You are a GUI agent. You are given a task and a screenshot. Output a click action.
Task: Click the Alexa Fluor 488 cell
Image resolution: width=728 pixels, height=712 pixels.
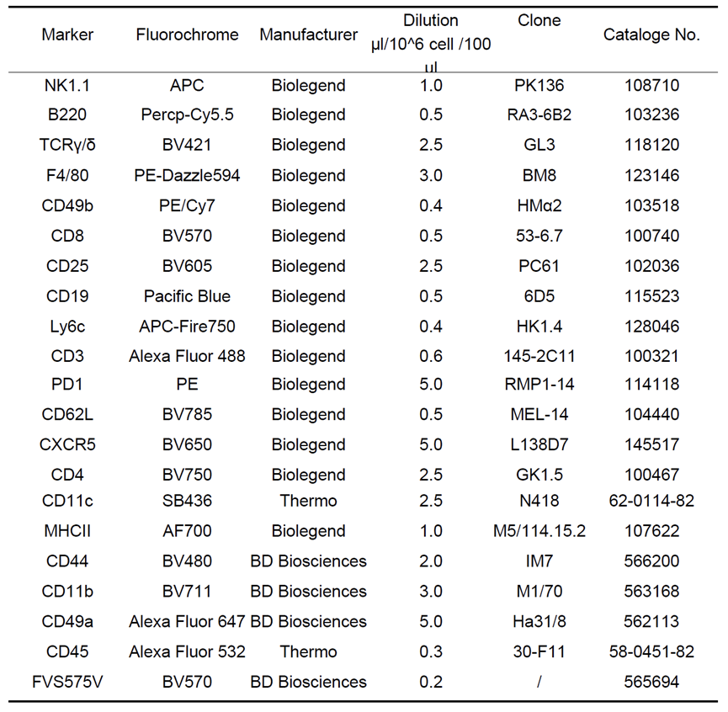[187, 356]
